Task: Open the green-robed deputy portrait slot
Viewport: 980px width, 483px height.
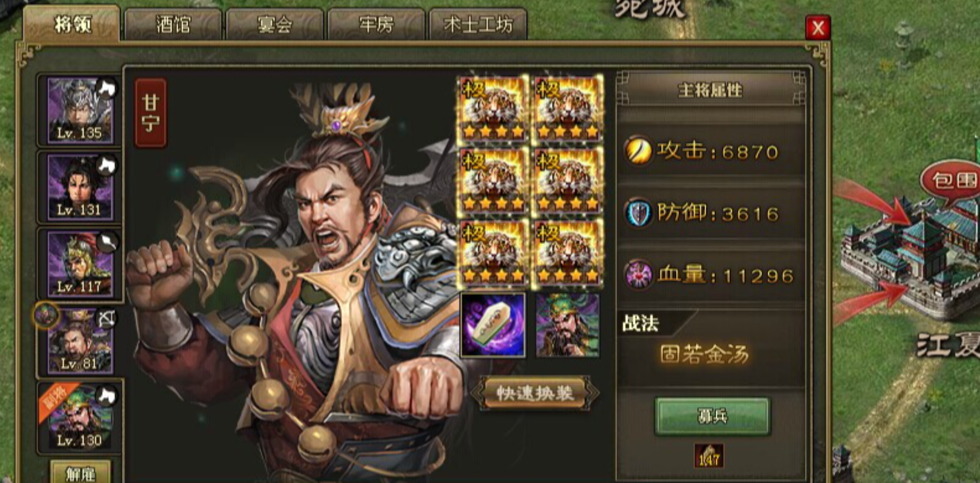Action: coord(568,325)
